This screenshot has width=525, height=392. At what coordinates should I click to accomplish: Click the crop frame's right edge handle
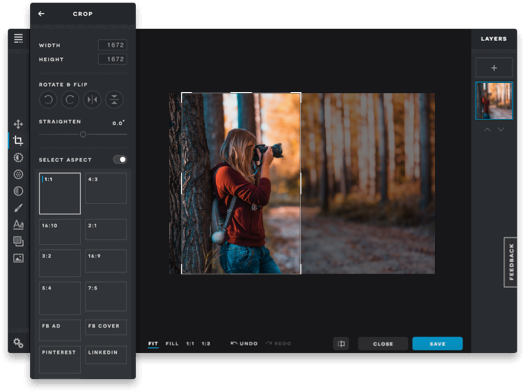click(301, 183)
